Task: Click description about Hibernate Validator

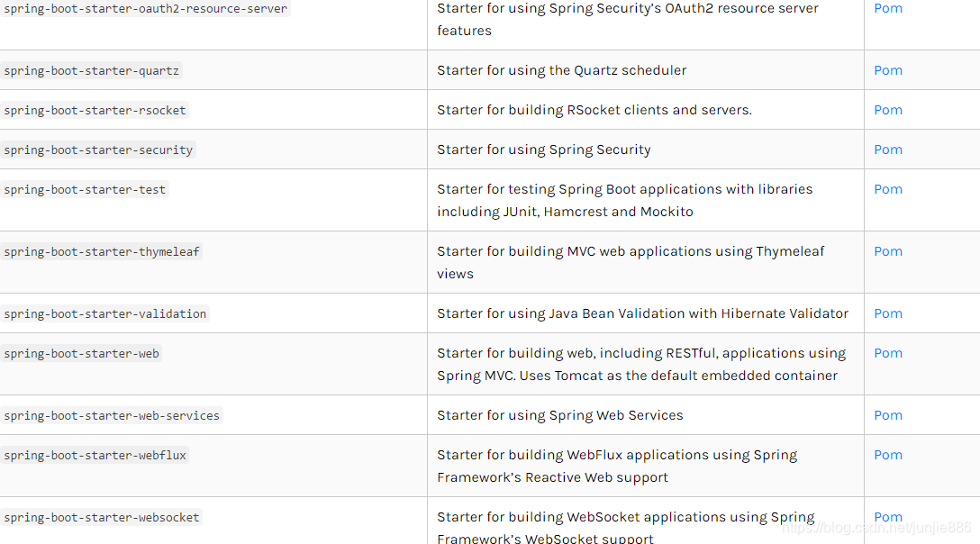Action: 642,313
